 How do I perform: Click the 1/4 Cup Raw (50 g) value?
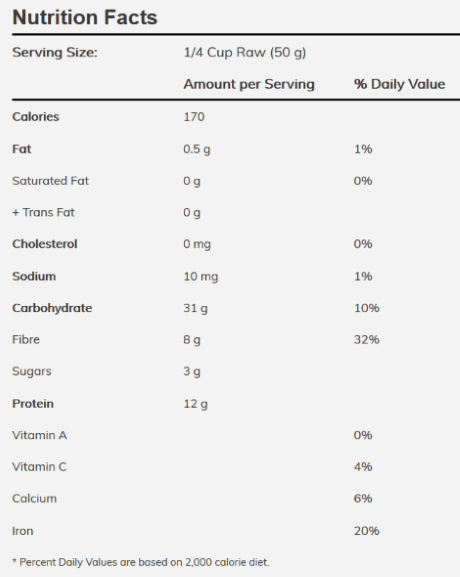point(245,53)
